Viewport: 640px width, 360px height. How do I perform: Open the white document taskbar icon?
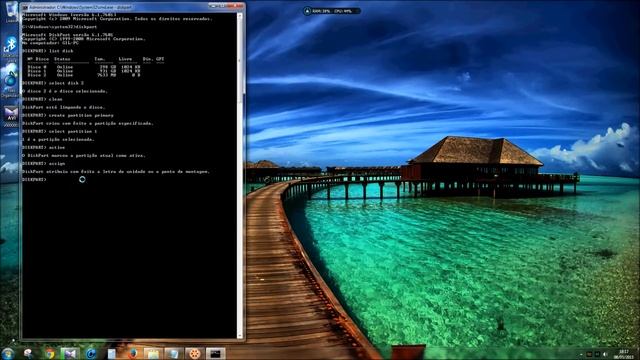[x=111, y=353]
